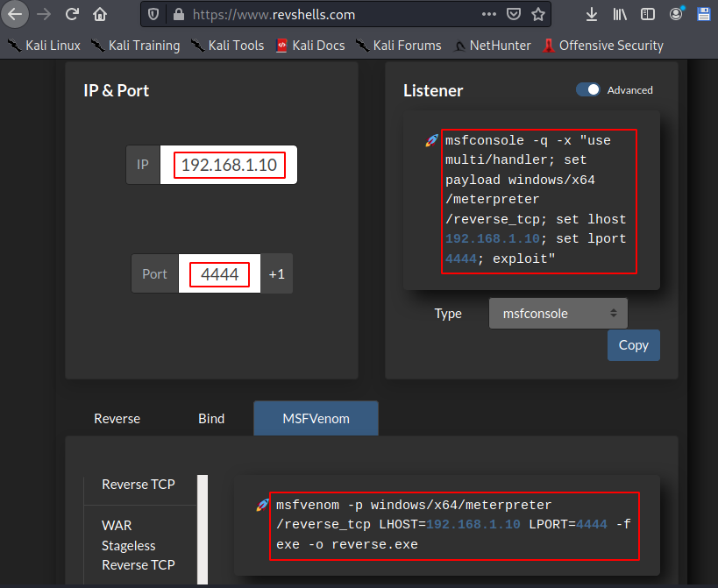Click the IP & Port heading
This screenshot has height=588, width=718.
click(117, 90)
